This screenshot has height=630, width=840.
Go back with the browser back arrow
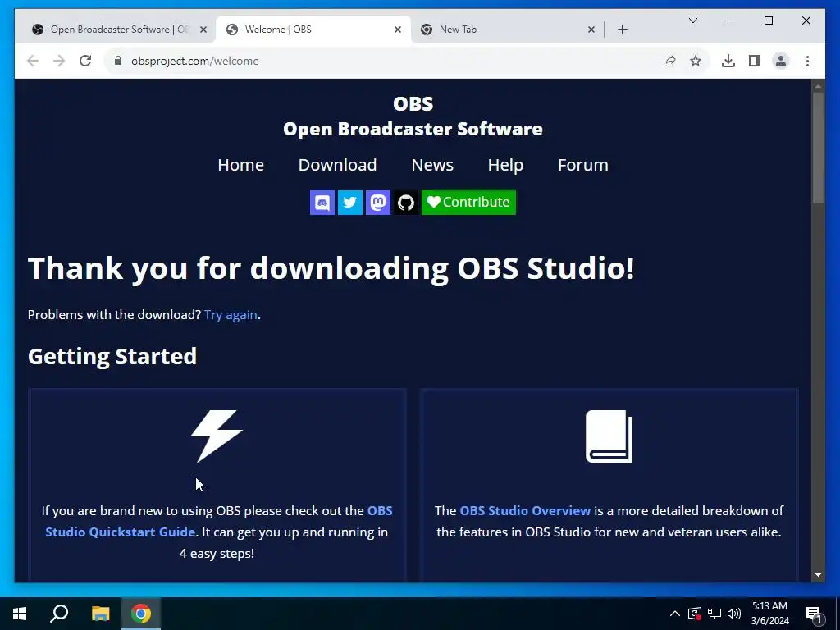(33, 61)
